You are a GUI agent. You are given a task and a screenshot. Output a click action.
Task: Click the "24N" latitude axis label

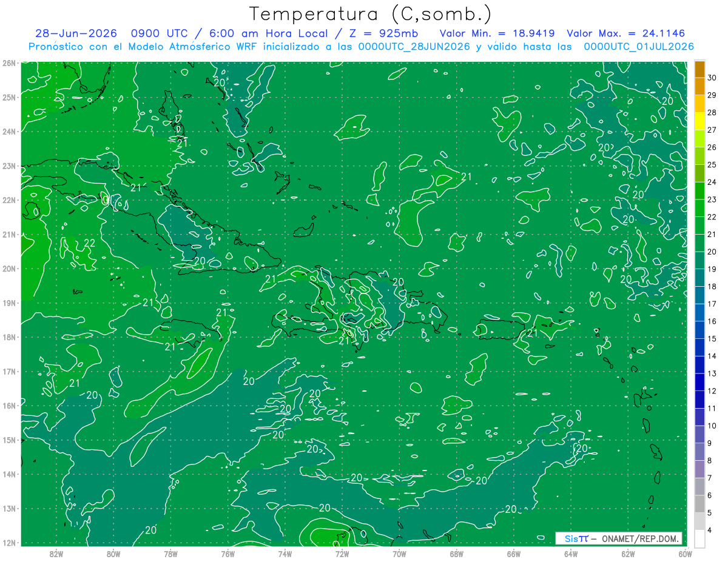(8, 132)
